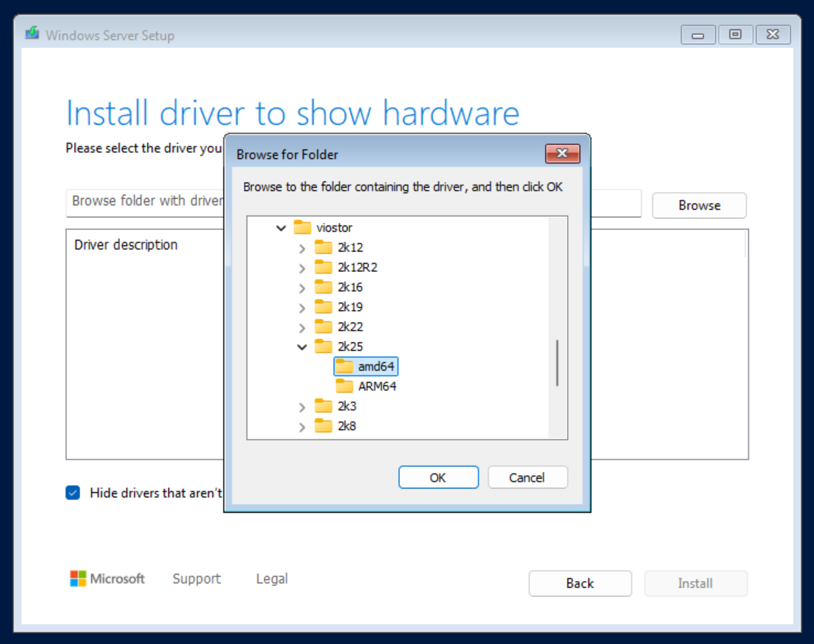
Task: Select the 2k25 folder name
Action: tap(350, 346)
